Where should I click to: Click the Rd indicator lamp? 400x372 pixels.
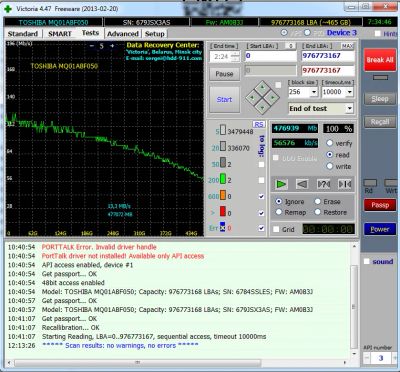point(370,183)
